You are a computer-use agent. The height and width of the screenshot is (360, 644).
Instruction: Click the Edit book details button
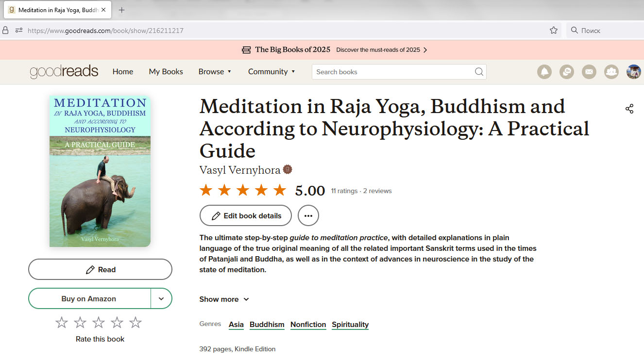pyautogui.click(x=246, y=215)
